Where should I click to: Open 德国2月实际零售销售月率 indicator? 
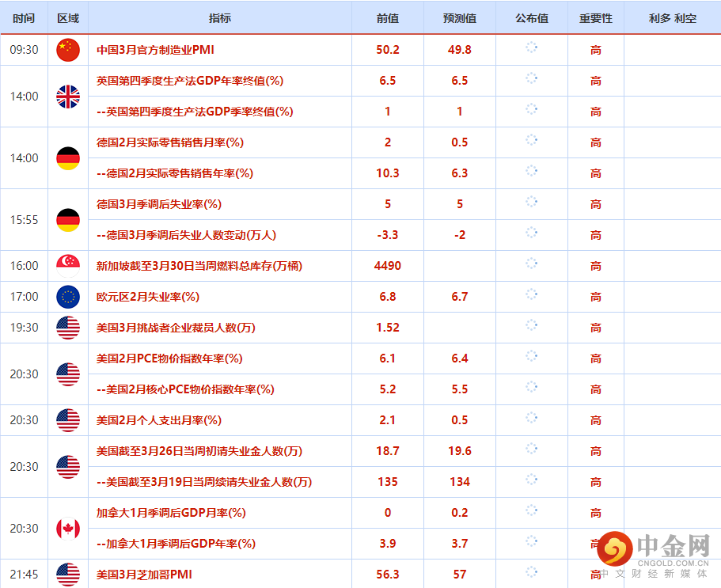170,142
